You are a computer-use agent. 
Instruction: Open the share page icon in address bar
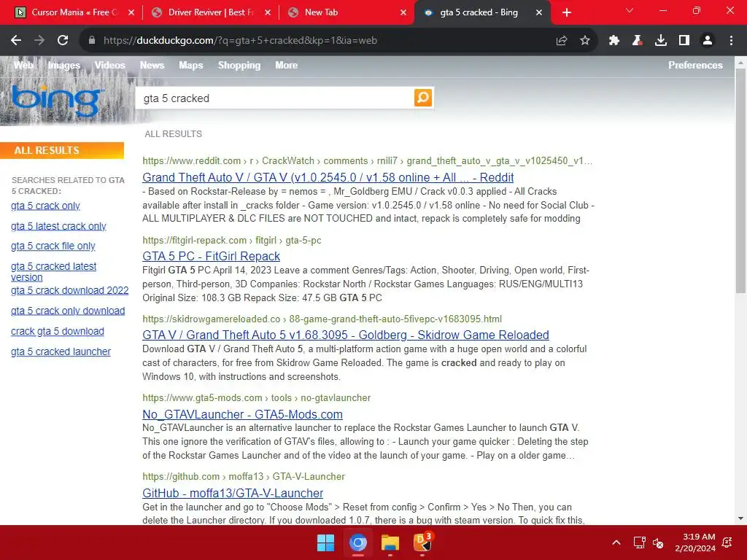tap(562, 41)
